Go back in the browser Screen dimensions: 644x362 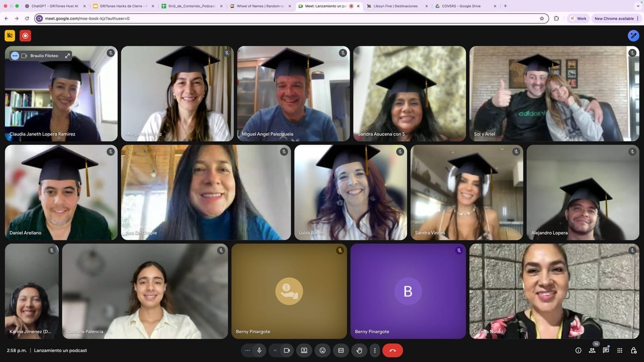[6, 18]
